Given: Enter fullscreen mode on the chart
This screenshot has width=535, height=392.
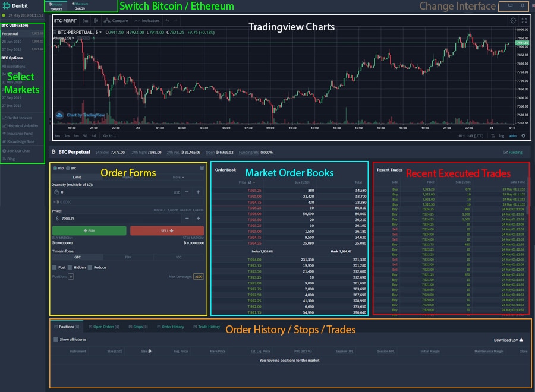Looking at the screenshot, I should click(524, 21).
